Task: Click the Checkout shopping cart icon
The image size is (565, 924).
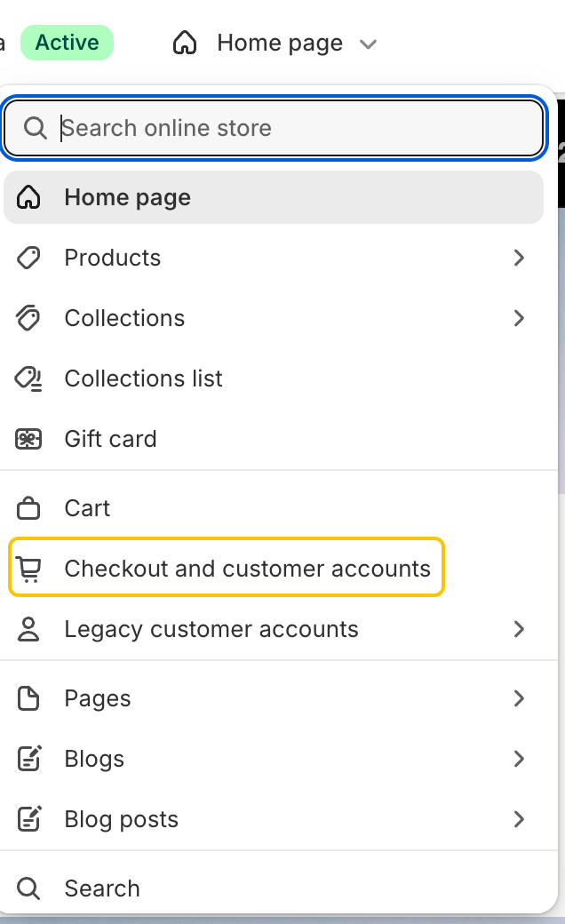Action: [28, 570]
